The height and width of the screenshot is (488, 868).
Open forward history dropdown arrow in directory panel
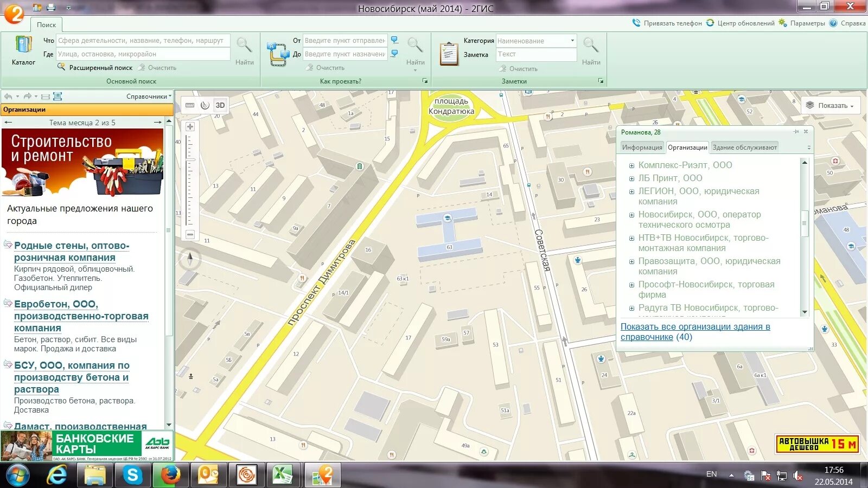(36, 97)
